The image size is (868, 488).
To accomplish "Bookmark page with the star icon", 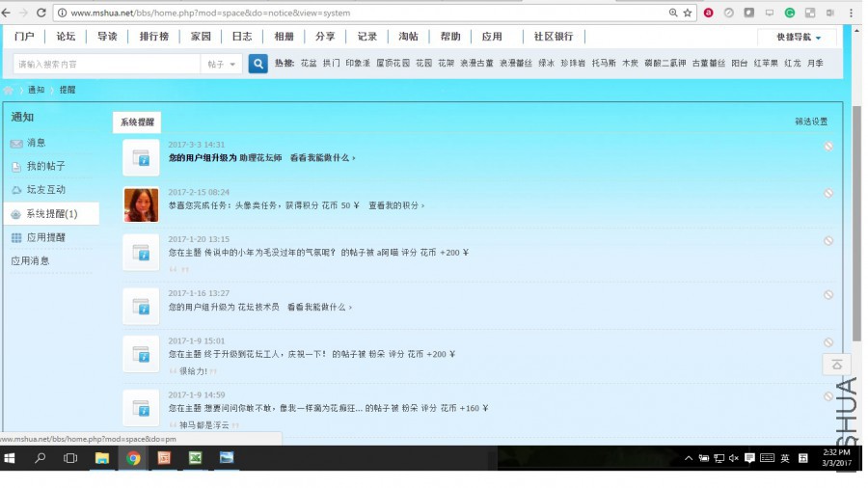I will (688, 14).
